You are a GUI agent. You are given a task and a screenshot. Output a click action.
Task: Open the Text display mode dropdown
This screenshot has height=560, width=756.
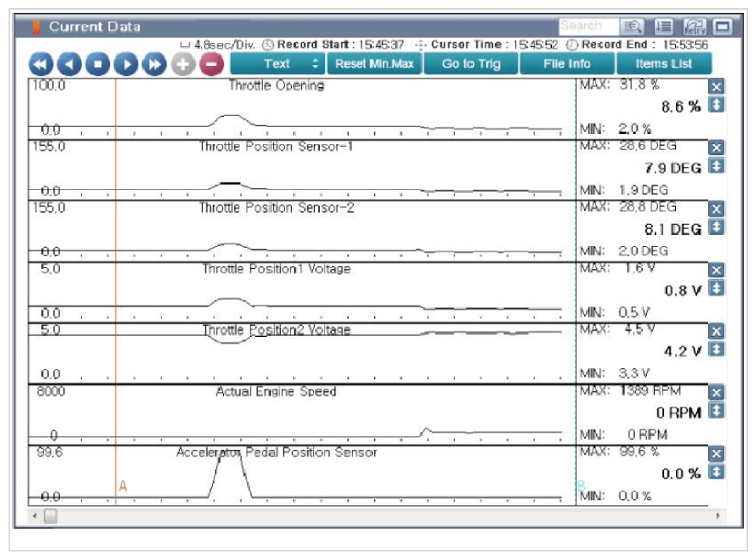pos(277,63)
